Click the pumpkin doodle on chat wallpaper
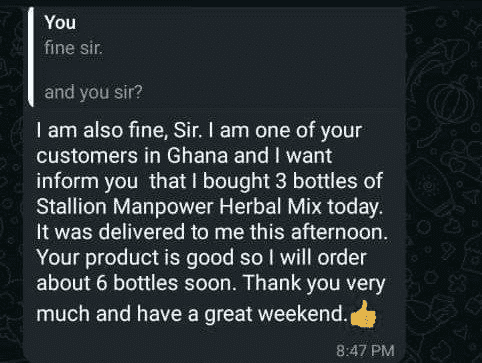 pyautogui.click(x=452, y=100)
